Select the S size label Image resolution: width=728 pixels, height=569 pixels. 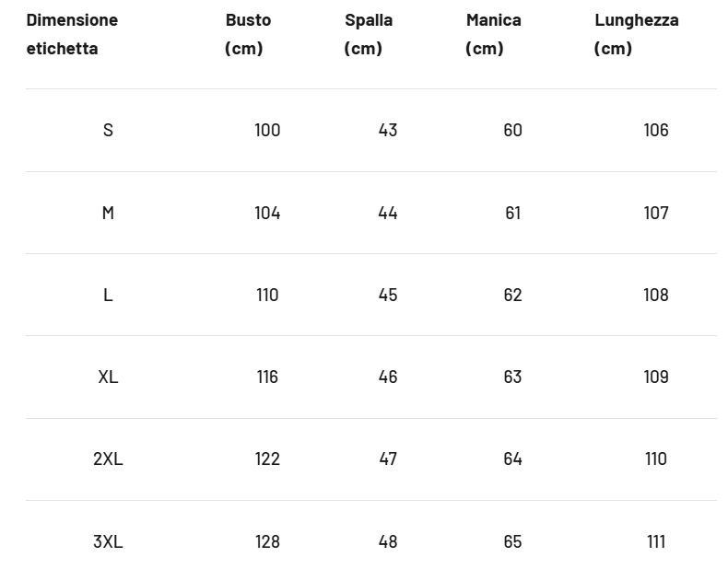coord(108,130)
